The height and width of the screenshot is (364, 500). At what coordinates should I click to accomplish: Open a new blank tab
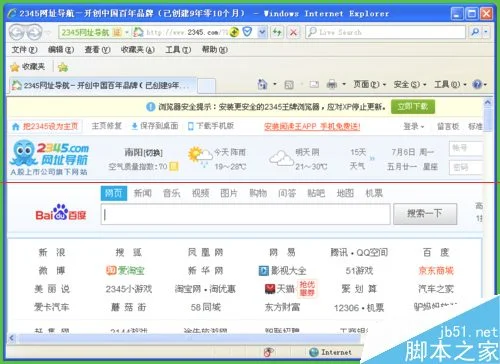[x=206, y=86]
